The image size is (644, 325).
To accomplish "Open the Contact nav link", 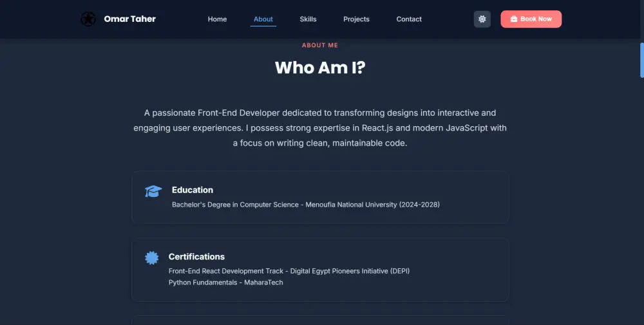I will 409,19.
